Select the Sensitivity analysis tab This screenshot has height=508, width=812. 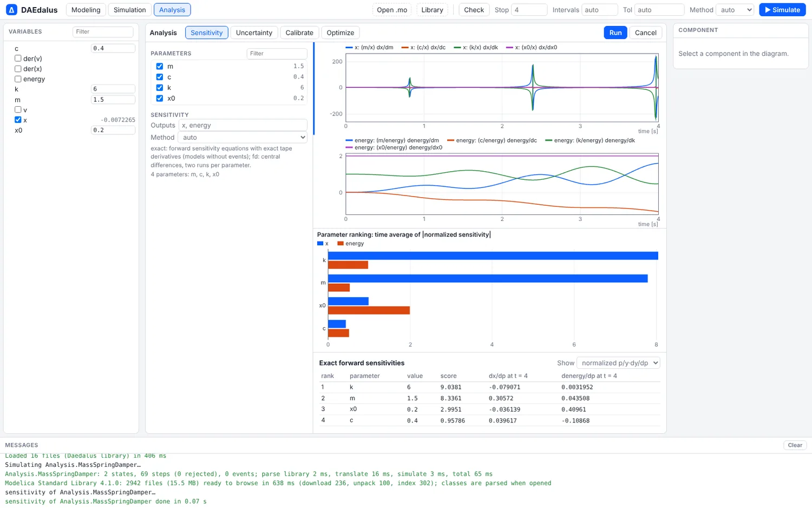(x=207, y=32)
